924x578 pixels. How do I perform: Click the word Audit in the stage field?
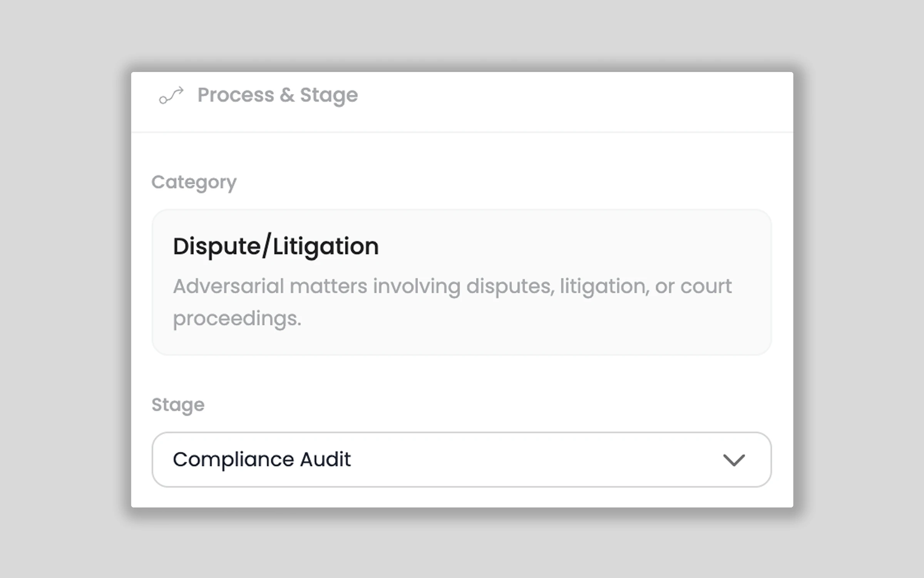(325, 459)
